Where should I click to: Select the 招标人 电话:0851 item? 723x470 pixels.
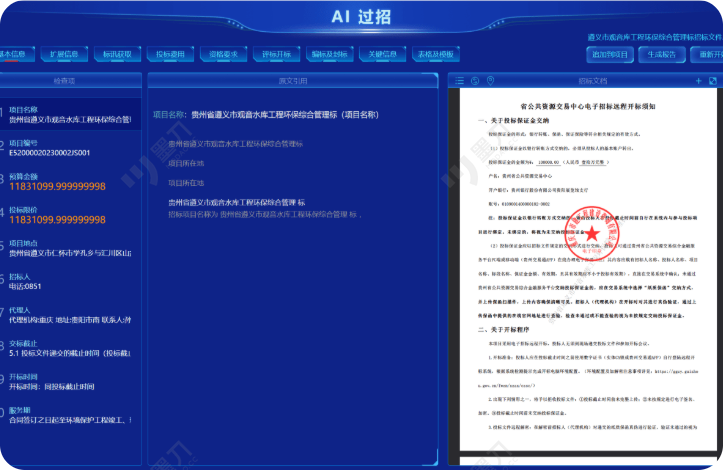[x=70, y=281]
